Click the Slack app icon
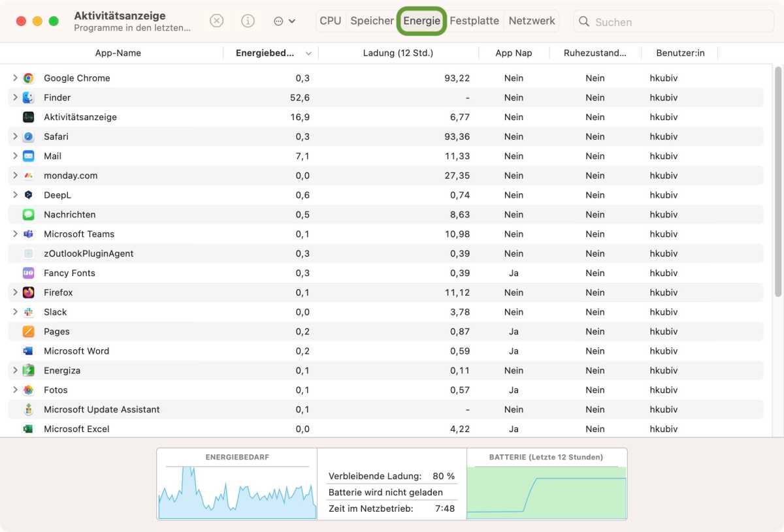 coord(28,313)
